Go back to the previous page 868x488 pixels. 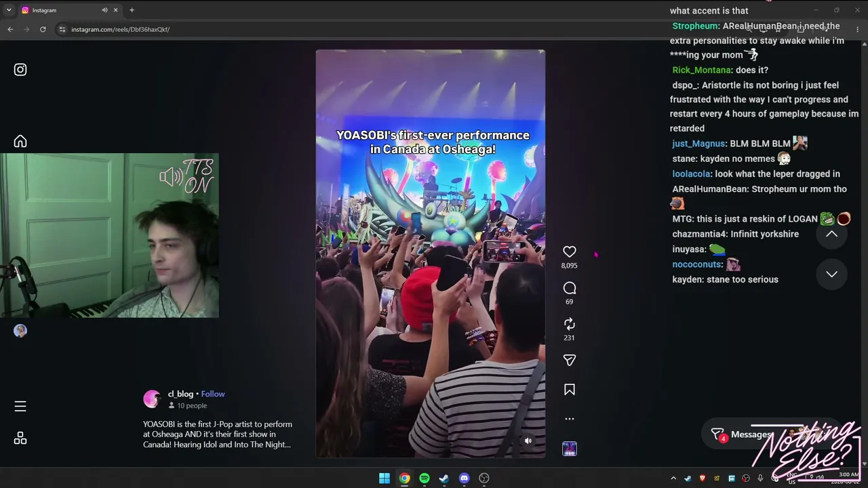(x=10, y=29)
